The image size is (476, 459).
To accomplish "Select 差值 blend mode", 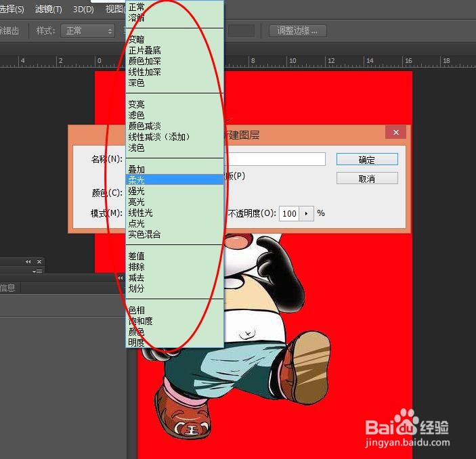I will 175,256.
